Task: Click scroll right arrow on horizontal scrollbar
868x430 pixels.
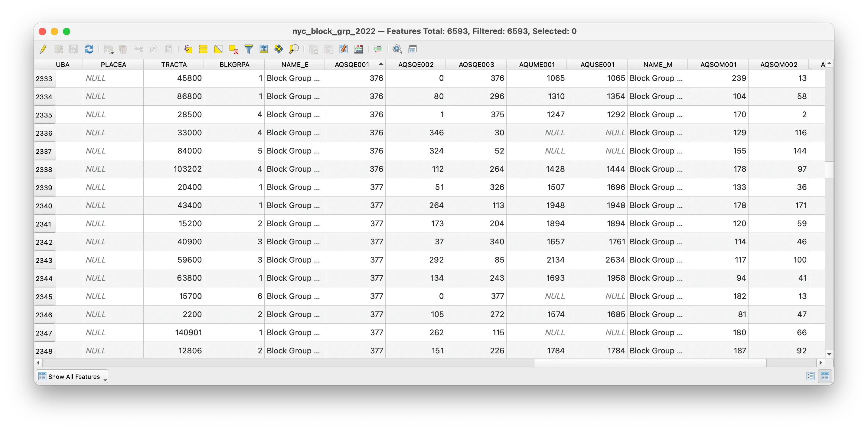Action: 821,362
